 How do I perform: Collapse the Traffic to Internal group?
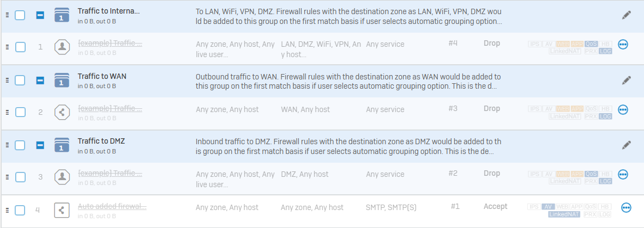coord(40,16)
